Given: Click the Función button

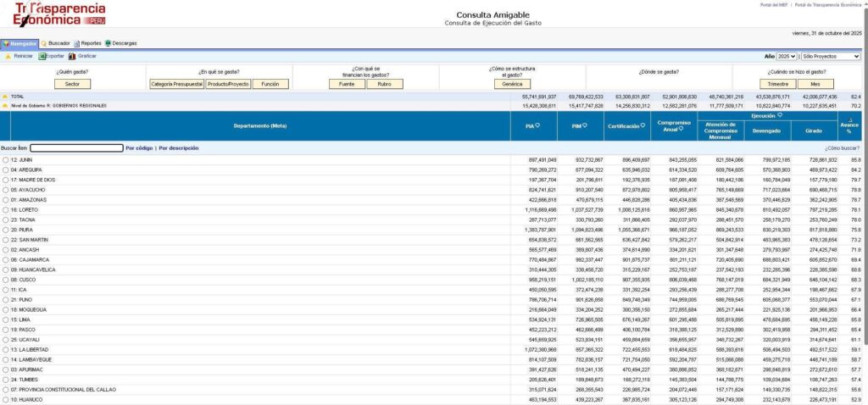Looking at the screenshot, I should [270, 84].
